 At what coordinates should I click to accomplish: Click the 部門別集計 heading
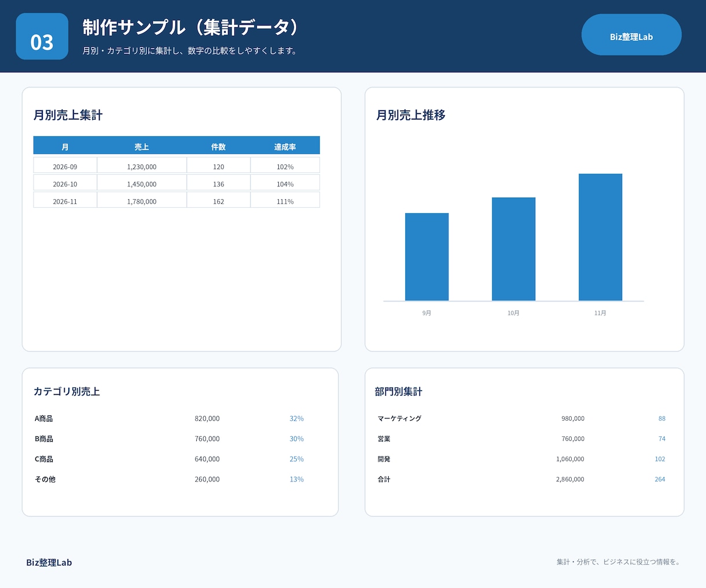point(398,392)
